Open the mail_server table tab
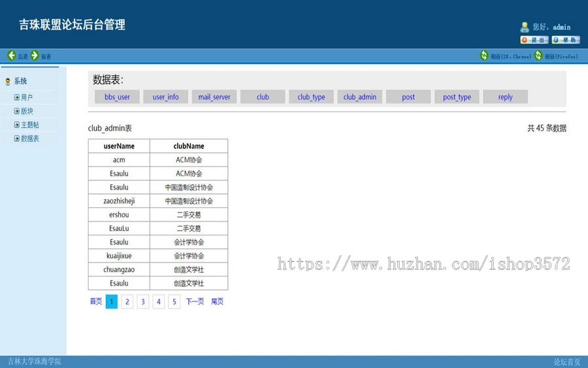The width and height of the screenshot is (588, 368). (x=214, y=97)
